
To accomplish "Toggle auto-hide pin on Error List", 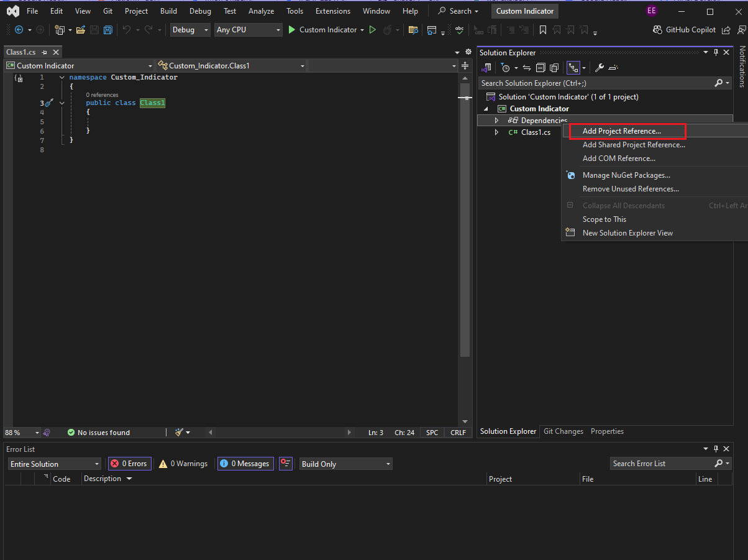I will [x=716, y=449].
